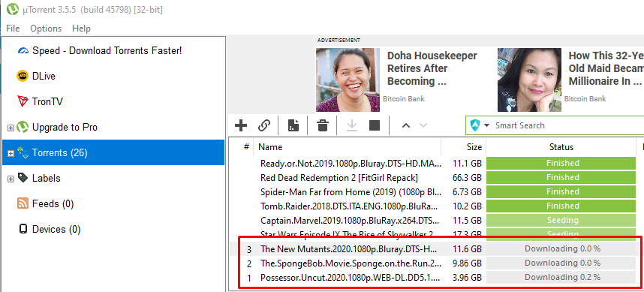Move torrent up the queue
The image size is (644, 292).
click(406, 125)
